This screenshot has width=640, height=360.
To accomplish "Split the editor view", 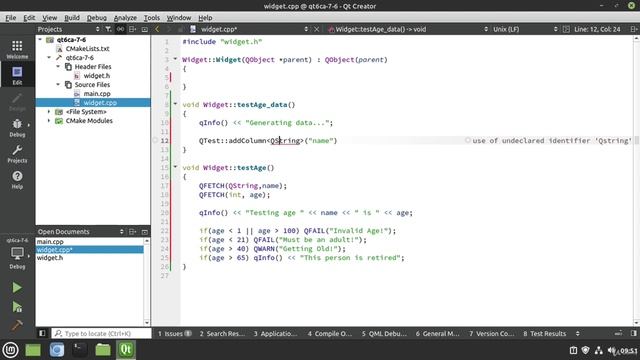I will (633, 29).
